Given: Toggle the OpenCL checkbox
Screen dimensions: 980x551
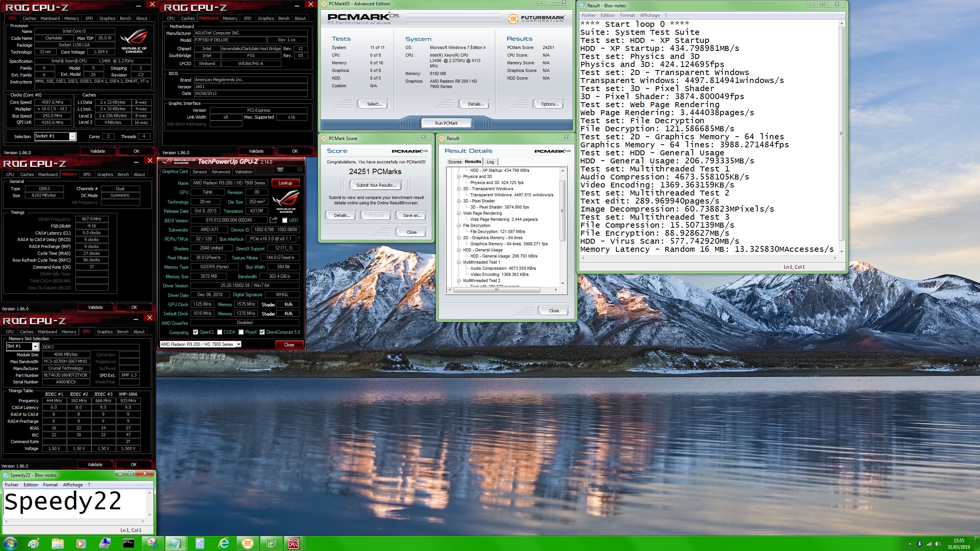Looking at the screenshot, I should pyautogui.click(x=196, y=332).
